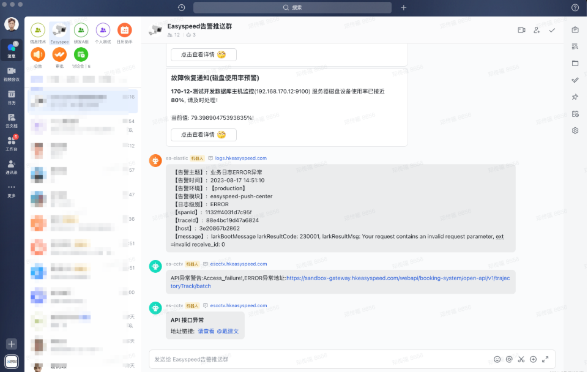Screen dimensions: 588x372
Task: Click the plus button at sidebar bottom
Action: click(x=12, y=344)
